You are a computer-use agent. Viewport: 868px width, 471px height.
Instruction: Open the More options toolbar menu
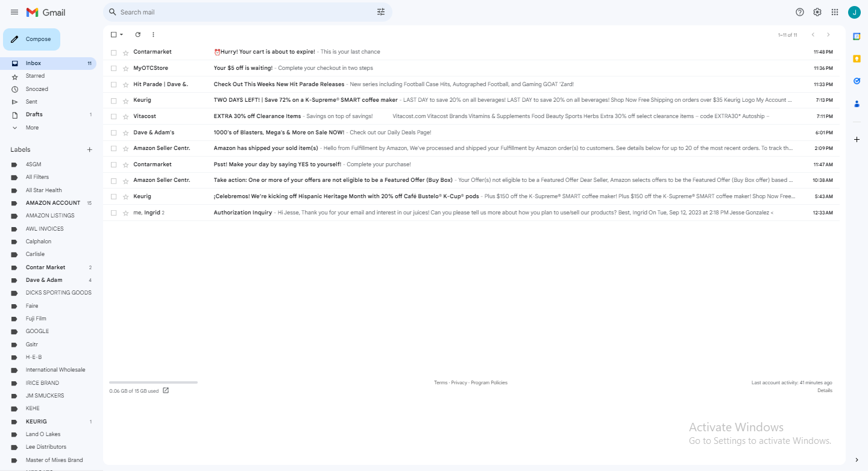tap(153, 35)
